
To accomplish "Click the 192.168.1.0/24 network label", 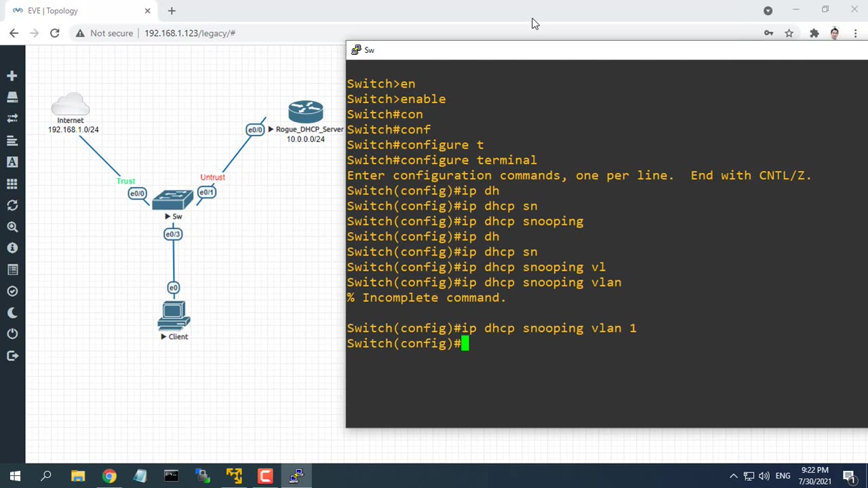I will [73, 129].
